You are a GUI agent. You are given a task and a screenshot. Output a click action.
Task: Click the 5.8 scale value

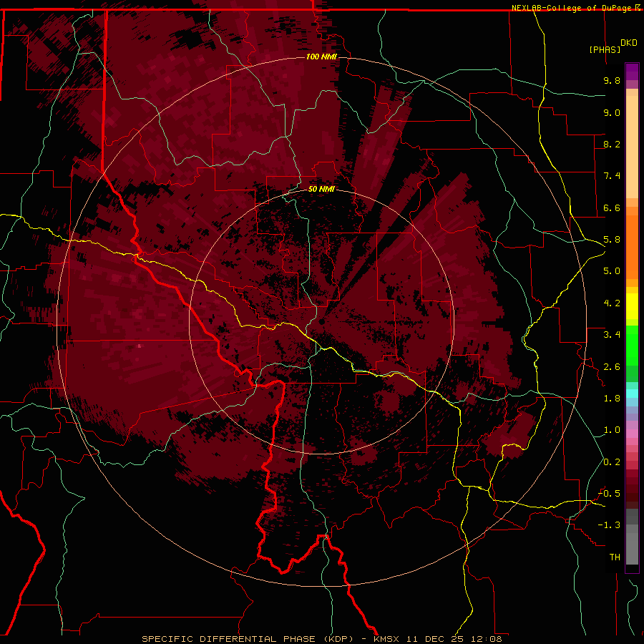[612, 240]
